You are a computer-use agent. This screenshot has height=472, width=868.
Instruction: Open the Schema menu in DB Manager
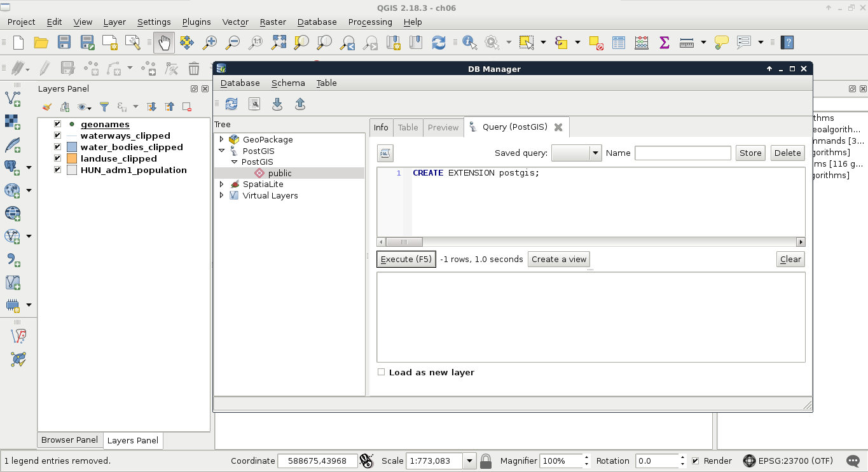[288, 83]
